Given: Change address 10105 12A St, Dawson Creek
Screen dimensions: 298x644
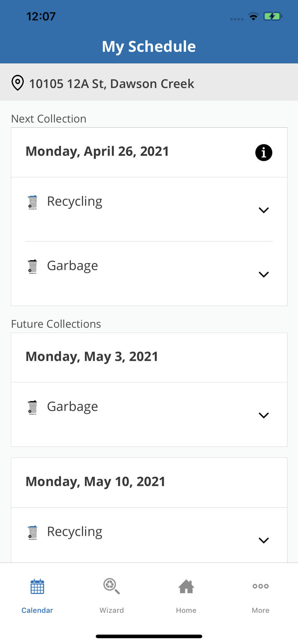Looking at the screenshot, I should click(x=112, y=84).
